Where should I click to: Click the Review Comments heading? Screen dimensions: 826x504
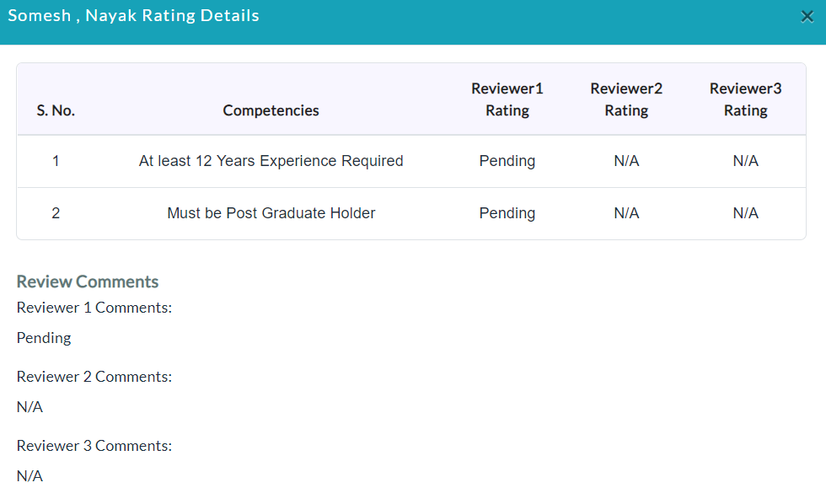click(88, 281)
